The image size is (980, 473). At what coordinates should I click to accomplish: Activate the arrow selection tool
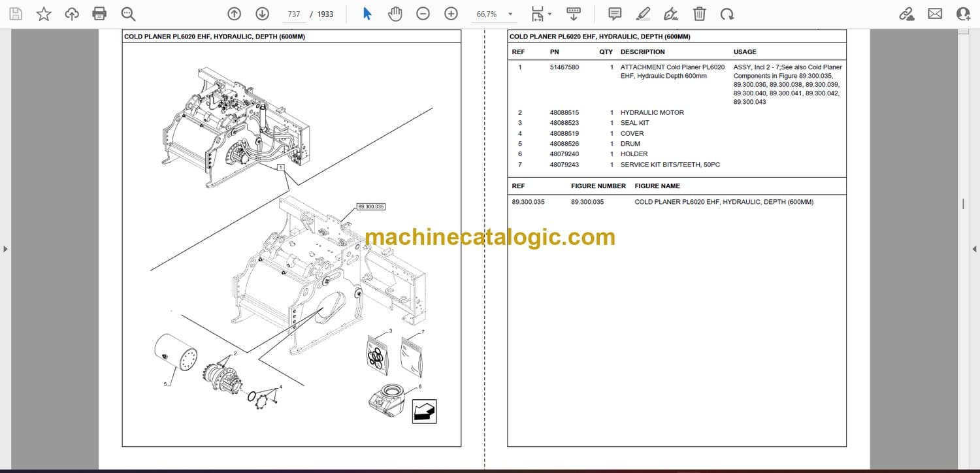point(367,14)
